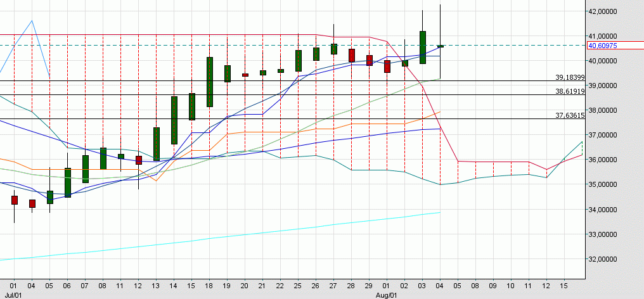644x299 pixels.
Task: Select the 38,61919 horizontal level label
Action: (570, 91)
